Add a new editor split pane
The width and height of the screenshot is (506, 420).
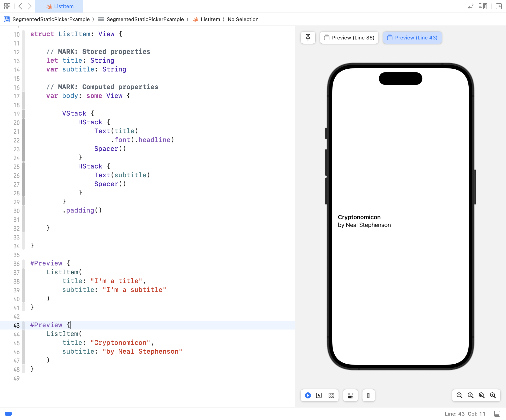[x=499, y=6]
